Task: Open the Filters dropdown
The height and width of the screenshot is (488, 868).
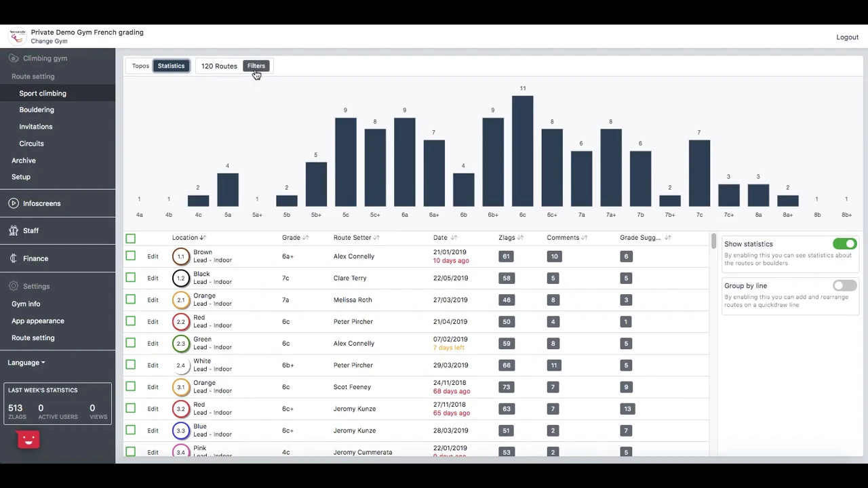Action: point(256,66)
